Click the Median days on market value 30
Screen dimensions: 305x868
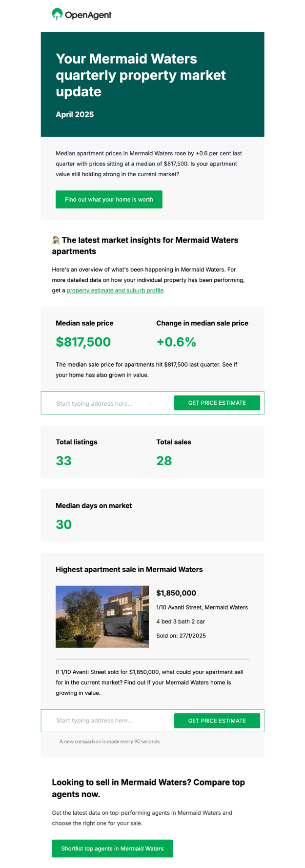point(63,524)
